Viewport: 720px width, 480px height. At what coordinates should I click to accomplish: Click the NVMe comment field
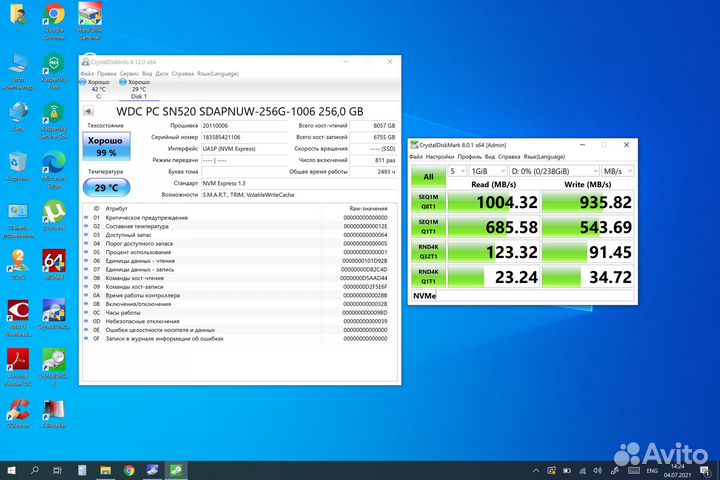pos(523,296)
